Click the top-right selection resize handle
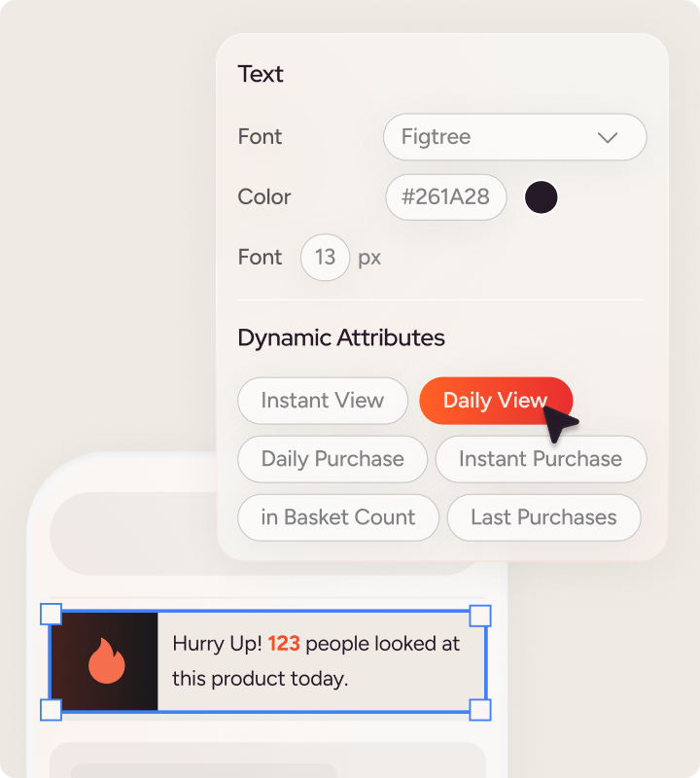The height and width of the screenshot is (778, 700). click(x=480, y=615)
